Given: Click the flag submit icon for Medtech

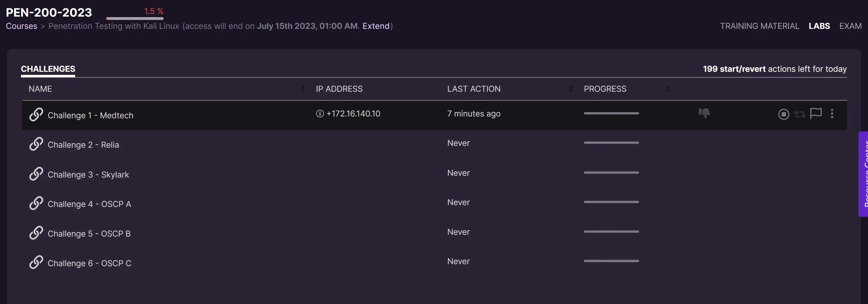Looking at the screenshot, I should point(816,113).
